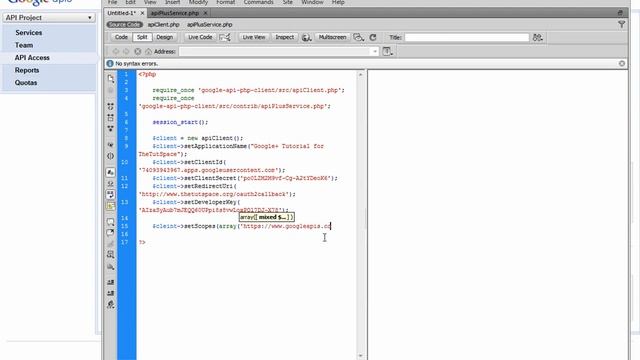Show Source Code related file
640x360 pixels.
[124, 24]
